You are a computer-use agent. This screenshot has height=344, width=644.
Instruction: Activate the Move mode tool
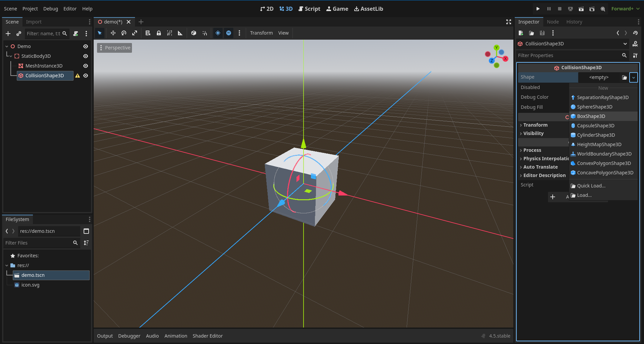click(113, 33)
